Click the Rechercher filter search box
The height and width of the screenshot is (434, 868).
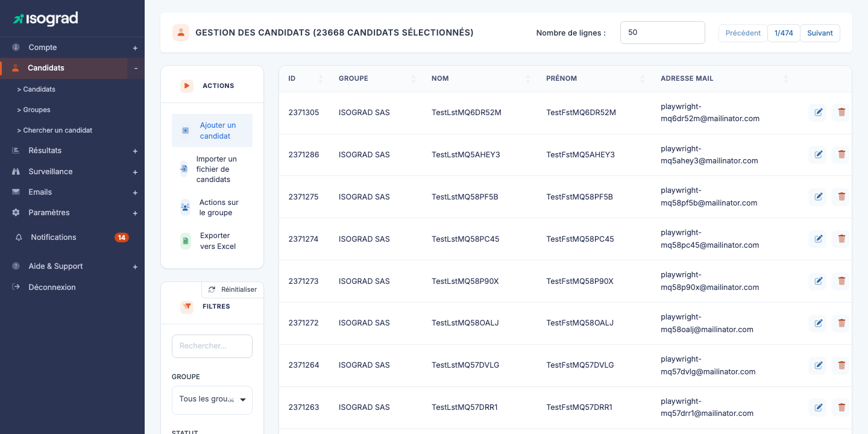(x=212, y=346)
